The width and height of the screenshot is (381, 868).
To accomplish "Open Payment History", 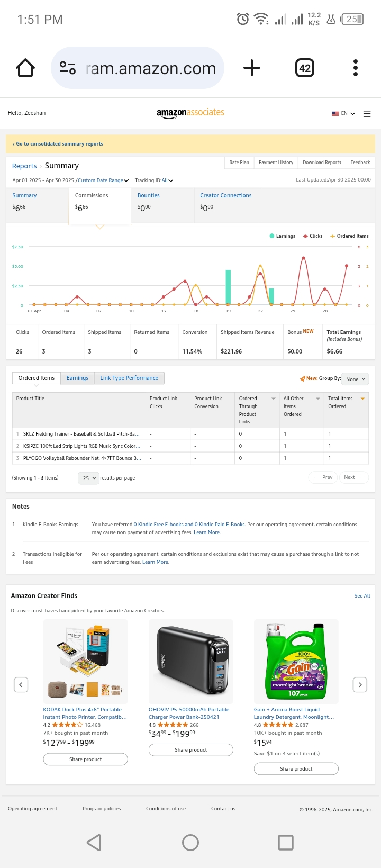I will coord(276,162).
